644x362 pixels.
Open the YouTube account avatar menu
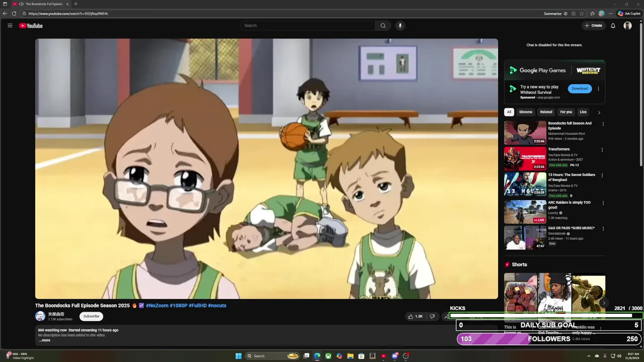(627, 26)
